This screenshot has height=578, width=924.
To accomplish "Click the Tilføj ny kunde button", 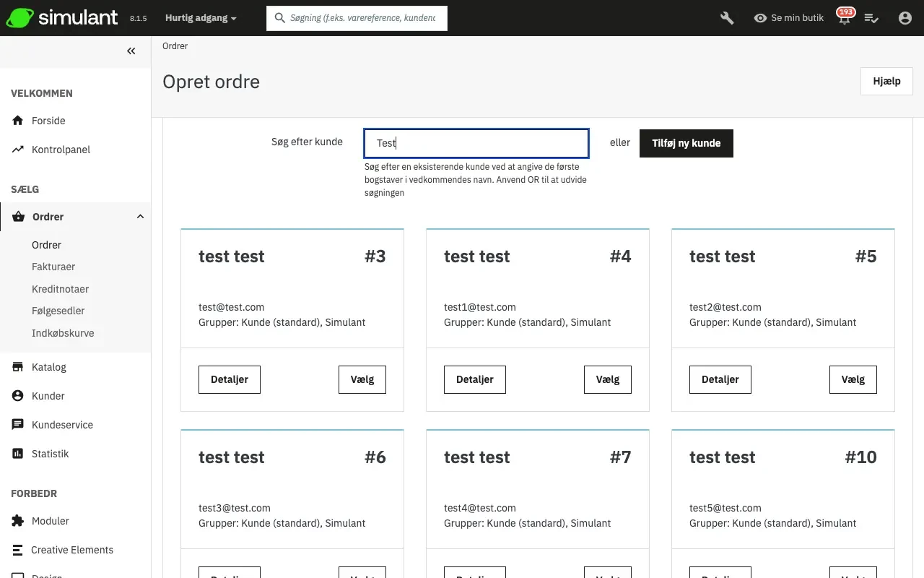I will pyautogui.click(x=686, y=143).
